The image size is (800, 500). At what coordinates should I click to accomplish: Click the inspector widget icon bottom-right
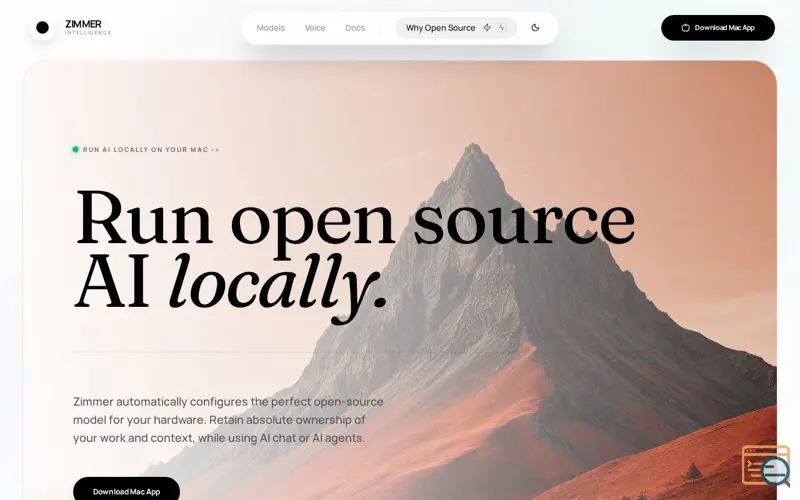[x=765, y=466]
